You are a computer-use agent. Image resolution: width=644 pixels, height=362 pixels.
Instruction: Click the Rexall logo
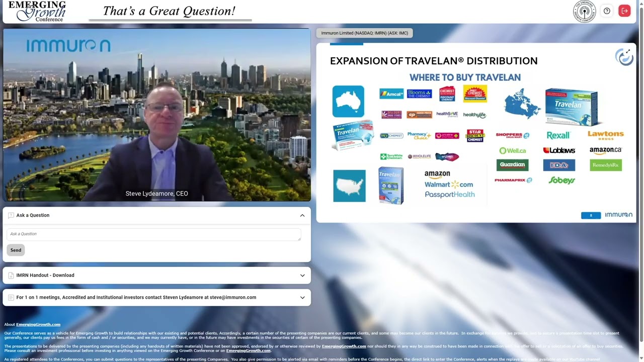click(558, 135)
